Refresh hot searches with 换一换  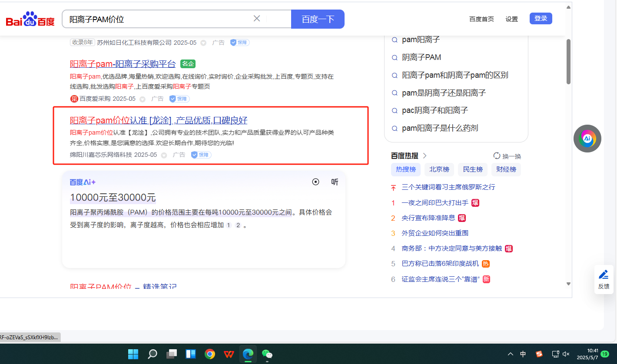507,156
